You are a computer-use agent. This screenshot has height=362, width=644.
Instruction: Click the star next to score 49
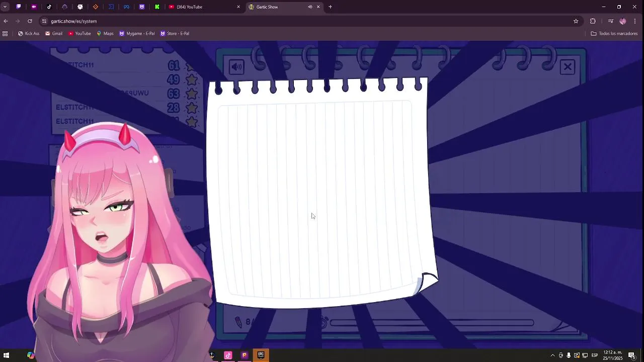point(192,80)
